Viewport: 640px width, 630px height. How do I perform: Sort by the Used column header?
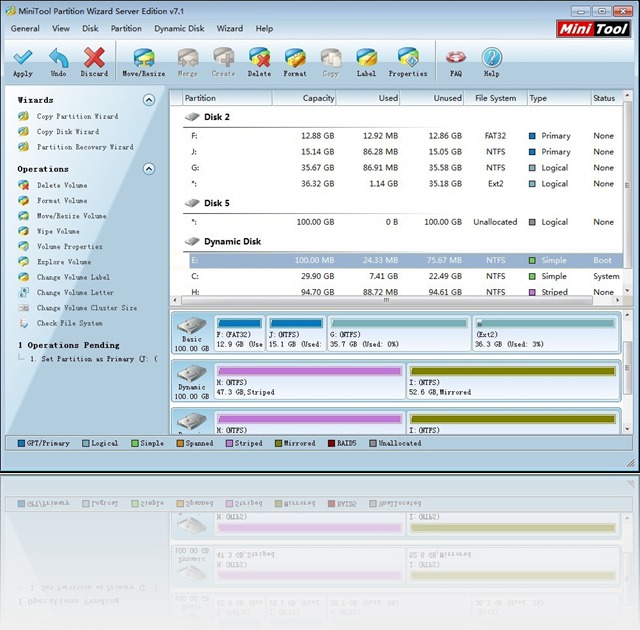click(x=368, y=98)
